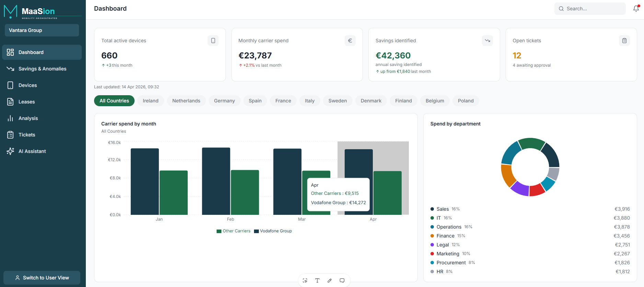Click the trending-down icon in Savings identified card
The width and height of the screenshot is (644, 287).
click(x=487, y=41)
